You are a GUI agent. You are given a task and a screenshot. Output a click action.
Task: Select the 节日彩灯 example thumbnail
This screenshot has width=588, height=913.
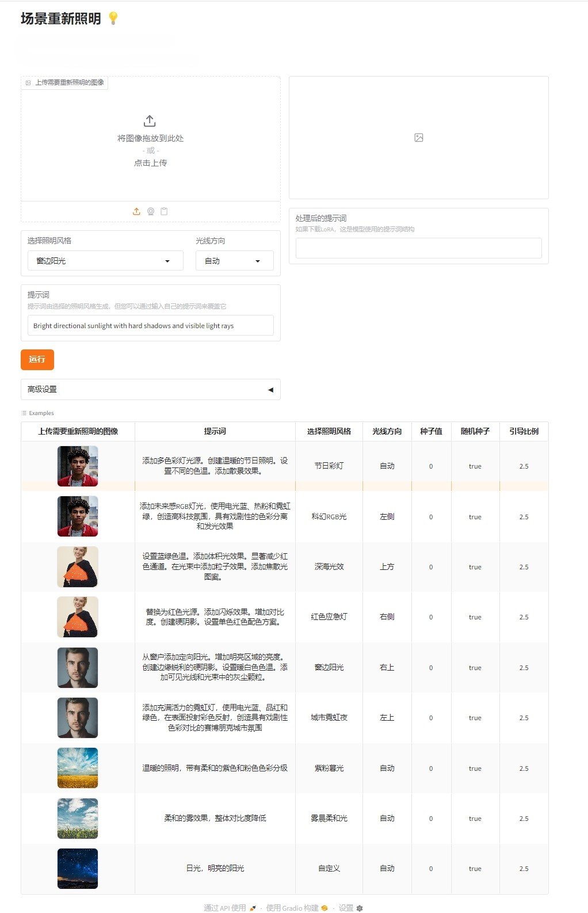[x=78, y=466]
